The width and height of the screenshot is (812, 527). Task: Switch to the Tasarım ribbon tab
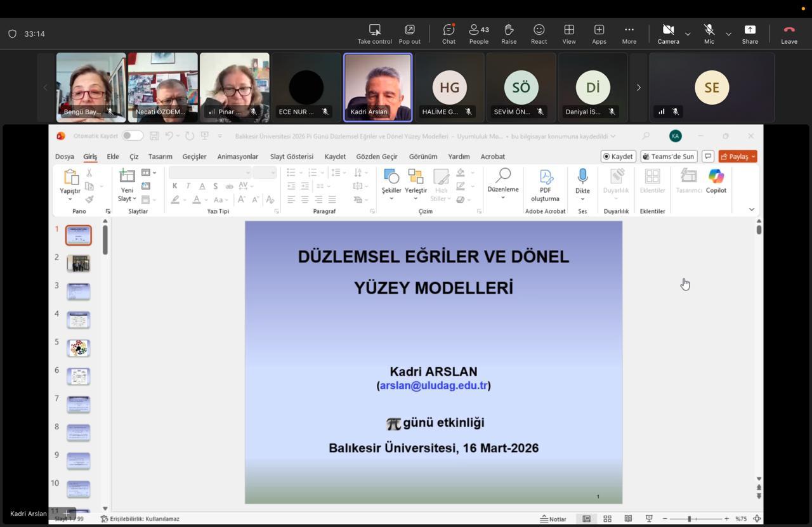coord(160,157)
